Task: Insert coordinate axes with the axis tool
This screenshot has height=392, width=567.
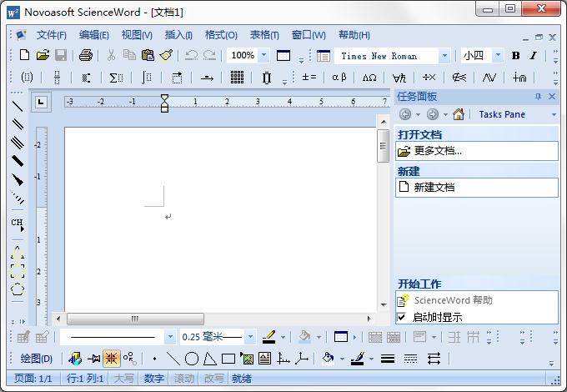Action: 283,359
